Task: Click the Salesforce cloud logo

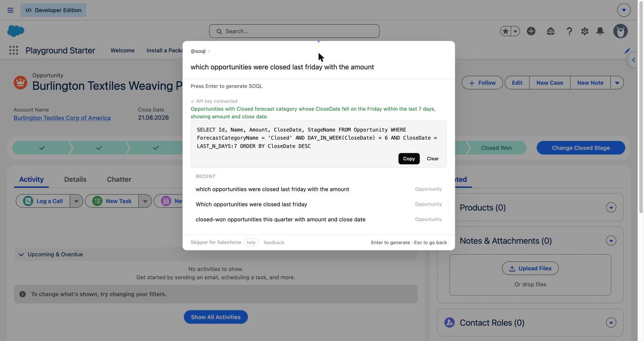Action: [16, 31]
